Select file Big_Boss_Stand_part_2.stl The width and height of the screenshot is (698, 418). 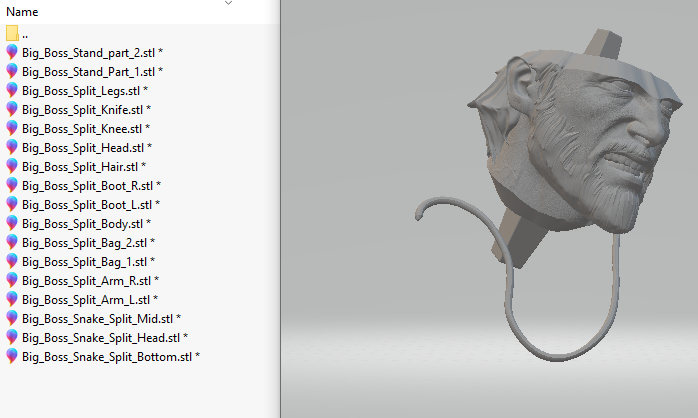pos(92,53)
